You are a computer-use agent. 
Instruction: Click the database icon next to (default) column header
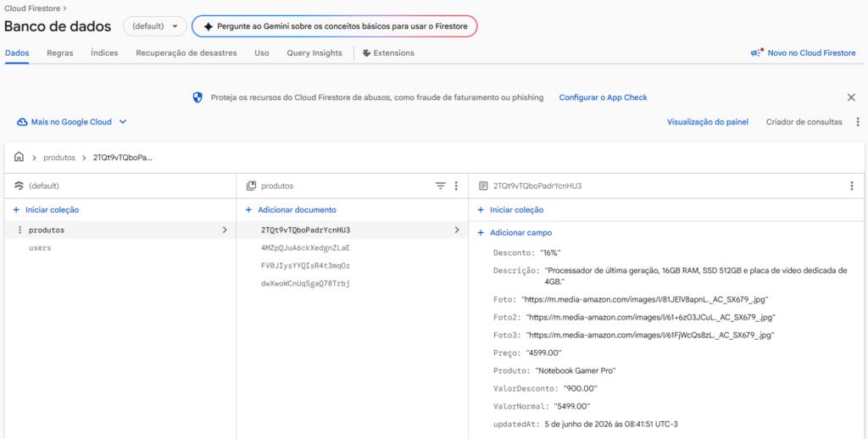[x=19, y=186]
